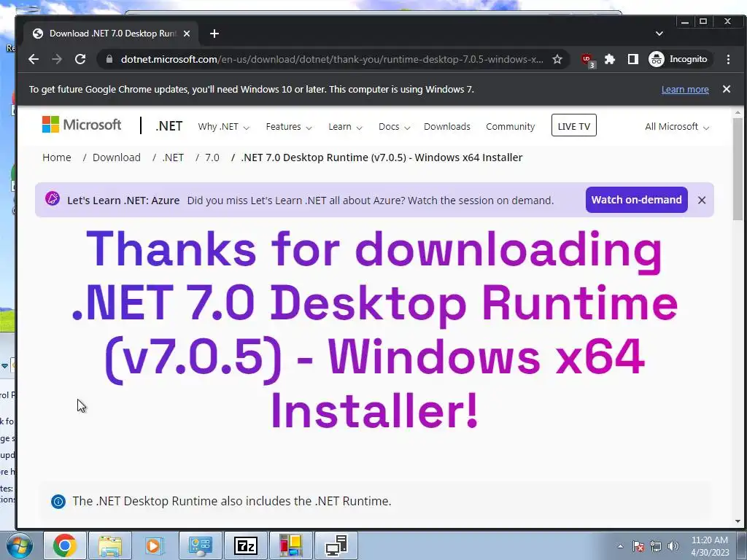Open the Control Panel taskbar icon

point(200,545)
